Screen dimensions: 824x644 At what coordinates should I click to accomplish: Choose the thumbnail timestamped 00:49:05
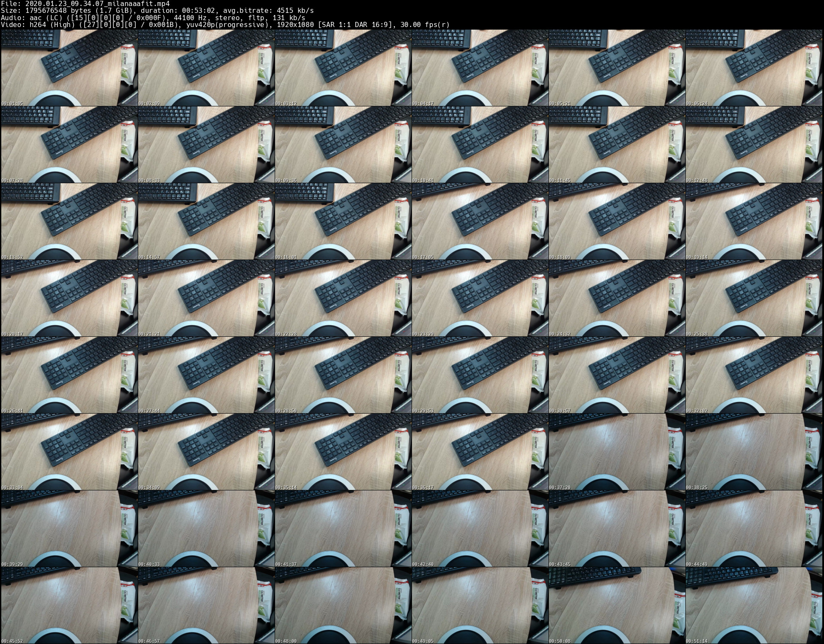pyautogui.click(x=480, y=605)
